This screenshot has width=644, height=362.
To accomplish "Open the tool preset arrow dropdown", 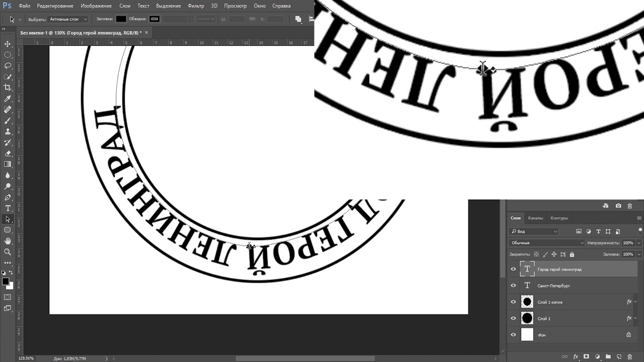I will coord(20,19).
